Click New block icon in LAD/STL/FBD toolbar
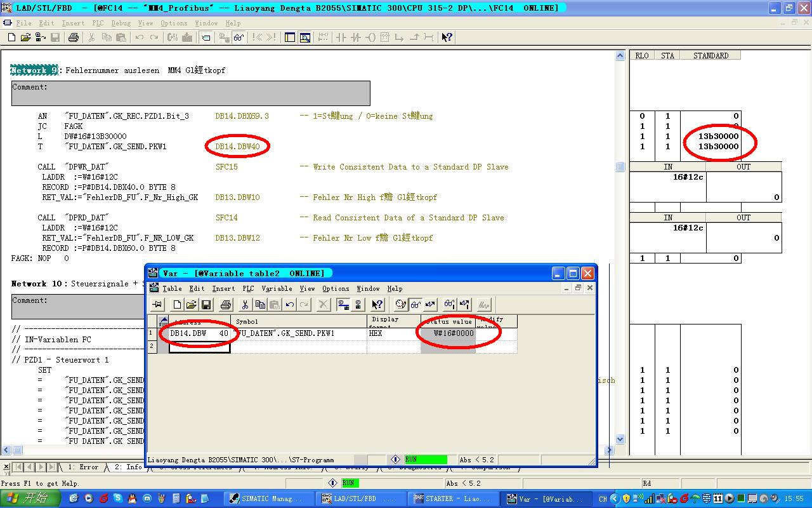 pos(12,37)
